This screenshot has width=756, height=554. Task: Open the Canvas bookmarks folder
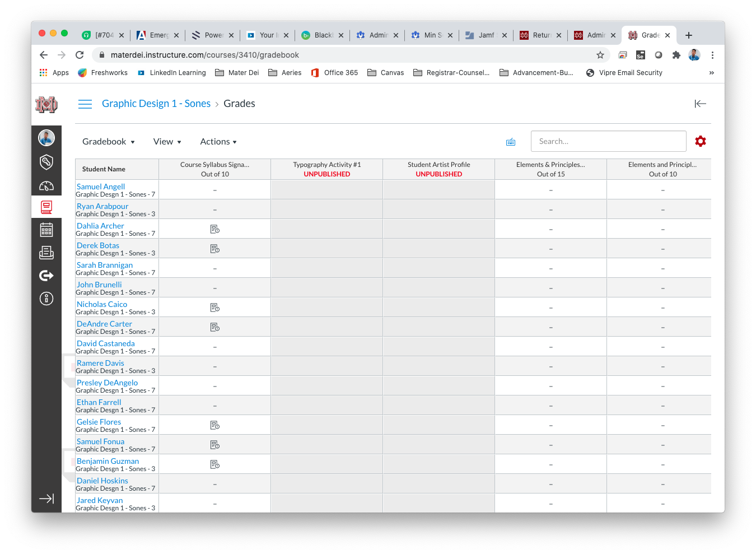tap(386, 73)
